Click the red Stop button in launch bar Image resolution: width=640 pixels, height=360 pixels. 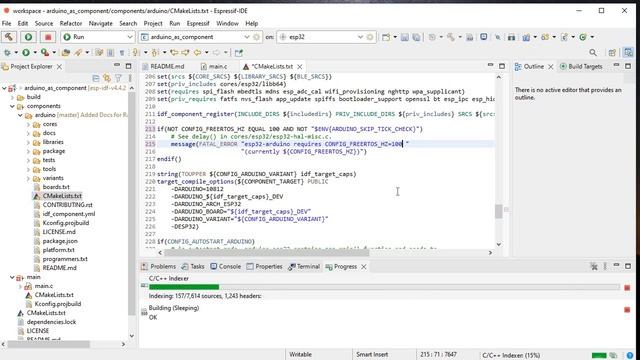(48, 37)
